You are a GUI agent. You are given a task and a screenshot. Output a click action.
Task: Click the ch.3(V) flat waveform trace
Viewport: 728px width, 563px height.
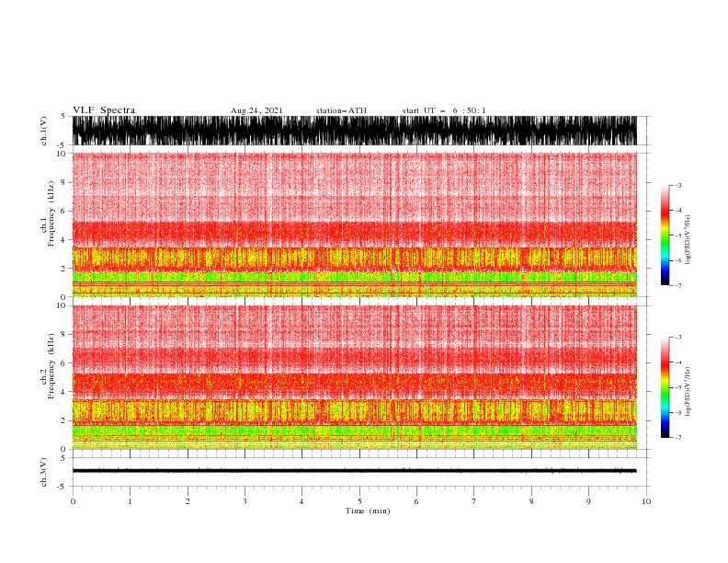(x=354, y=471)
